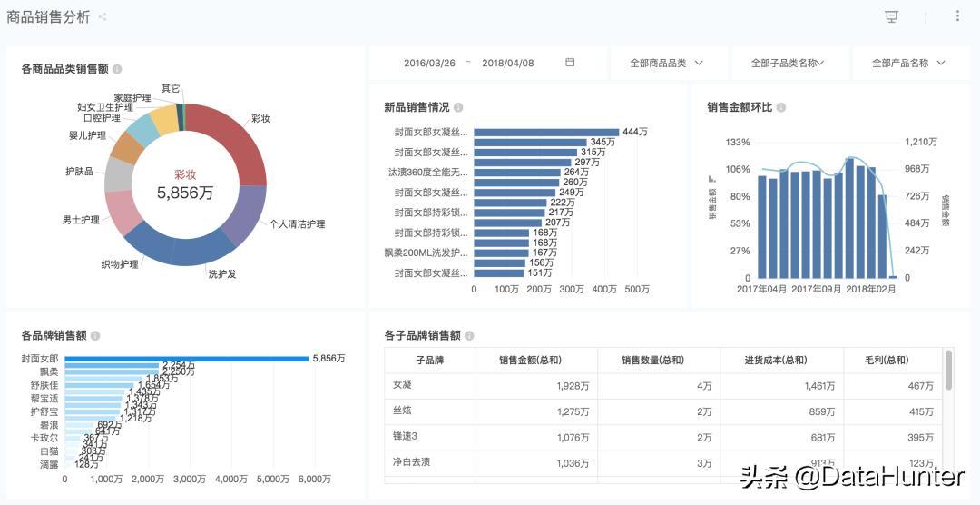
Task: Click info icon next to 各子品牌销售额
Action: 469,336
